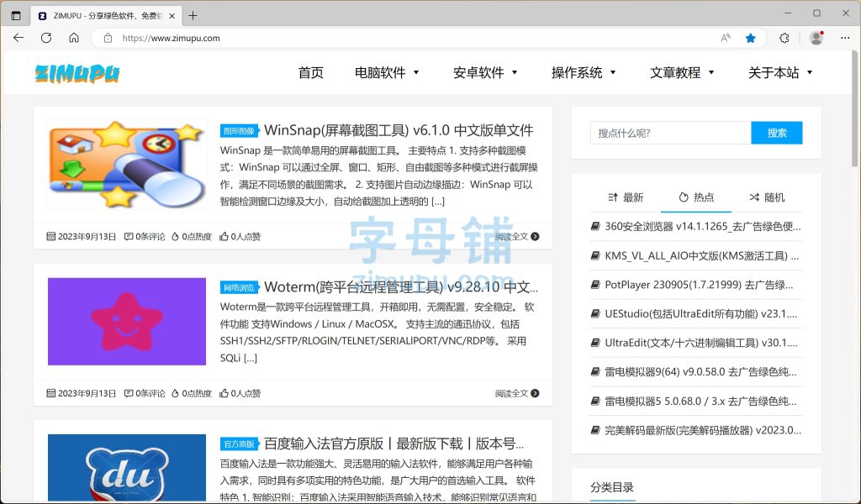Open Woterm v9.28.10 article title
Screen dimensions: 861x504
(x=401, y=286)
